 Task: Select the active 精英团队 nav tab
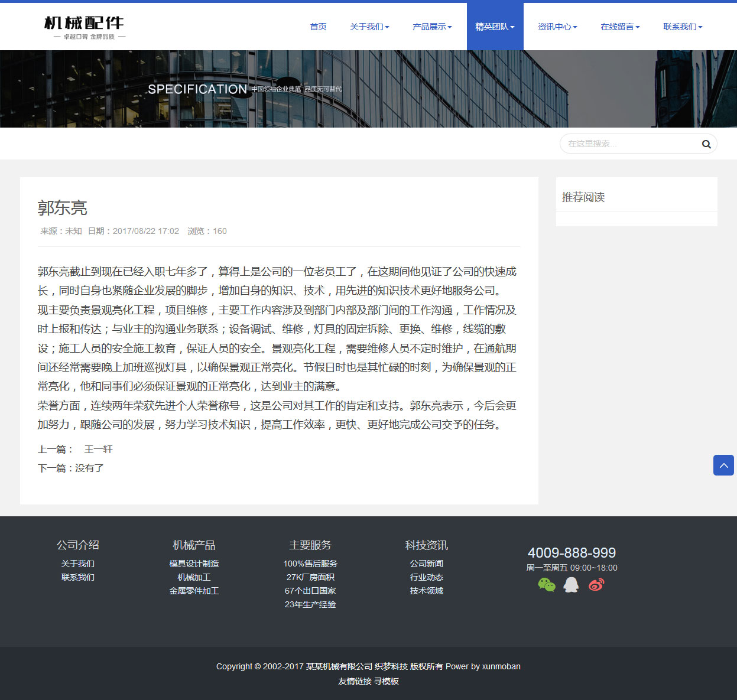[x=495, y=27]
